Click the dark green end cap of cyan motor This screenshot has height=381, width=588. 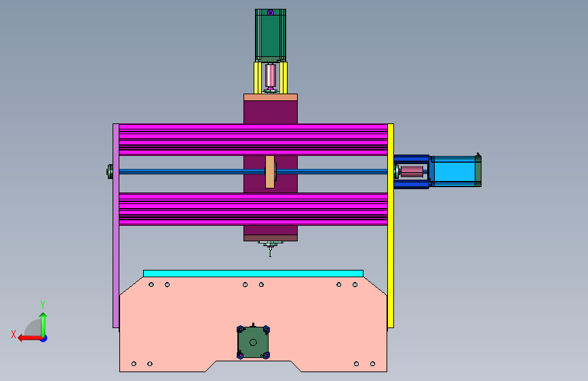[x=478, y=172]
